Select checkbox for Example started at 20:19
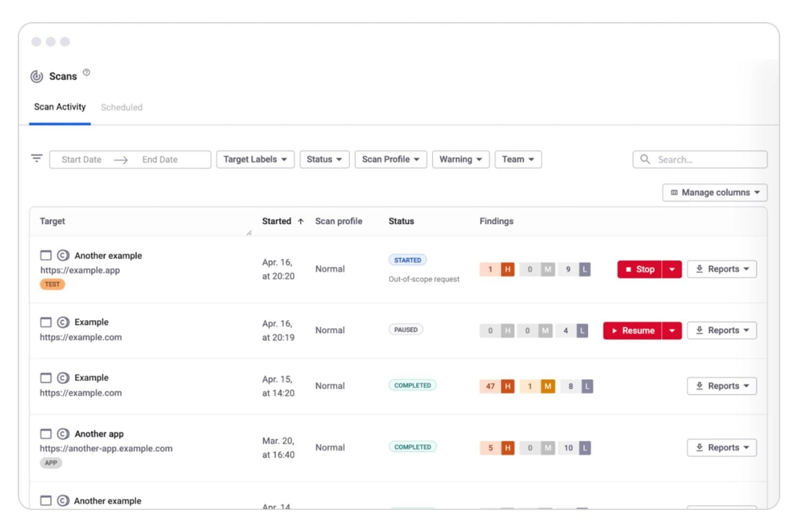798x532 pixels. (x=46, y=322)
